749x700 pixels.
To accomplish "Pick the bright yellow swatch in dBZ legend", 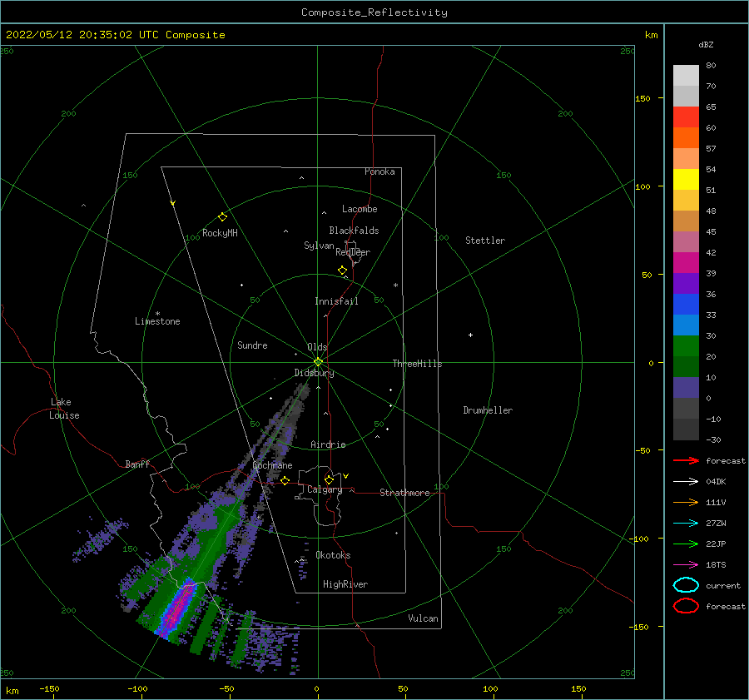I will click(686, 179).
